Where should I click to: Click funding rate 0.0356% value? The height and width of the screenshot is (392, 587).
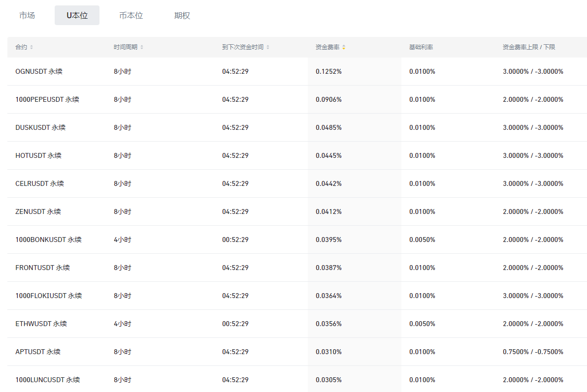328,324
